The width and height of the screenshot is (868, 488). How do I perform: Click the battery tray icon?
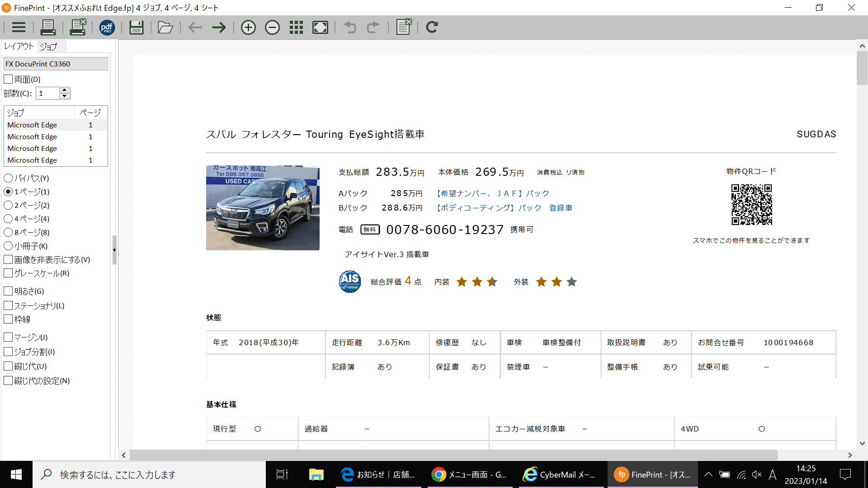(725, 474)
